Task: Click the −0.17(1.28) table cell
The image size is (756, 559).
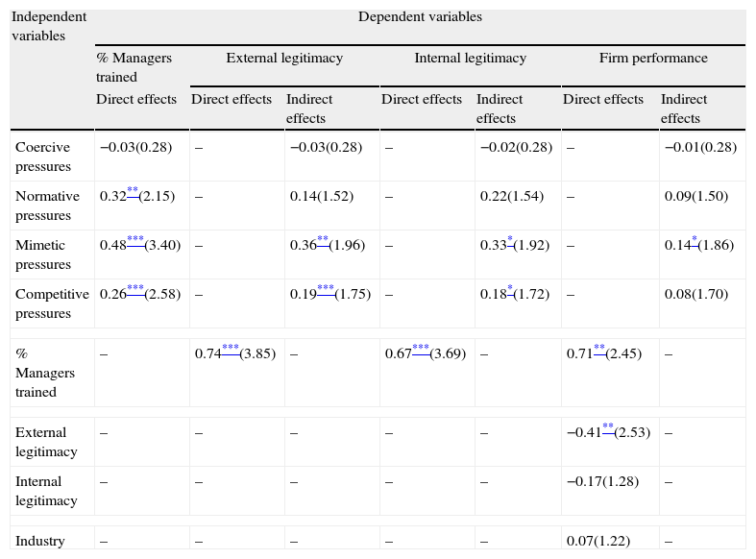Action: (x=602, y=481)
